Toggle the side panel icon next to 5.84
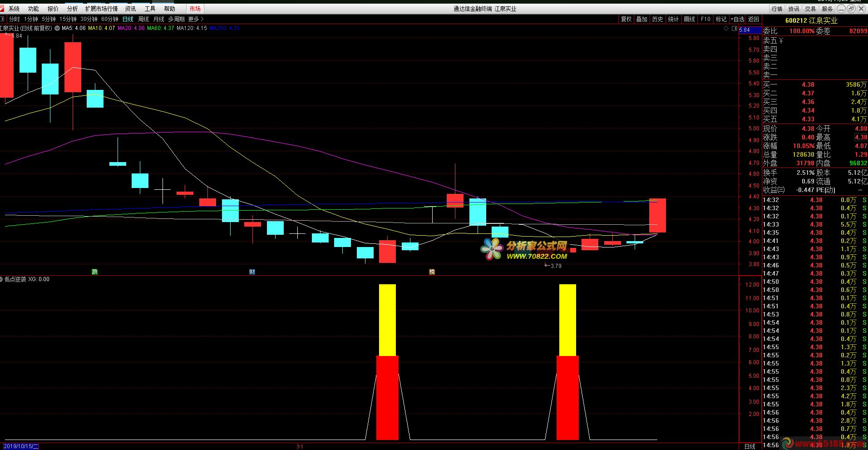Screen dimensions: 868x450 pos(735,29)
